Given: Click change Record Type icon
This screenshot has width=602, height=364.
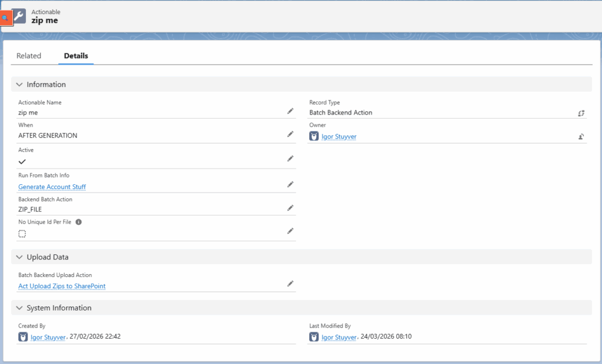Looking at the screenshot, I should 581,113.
